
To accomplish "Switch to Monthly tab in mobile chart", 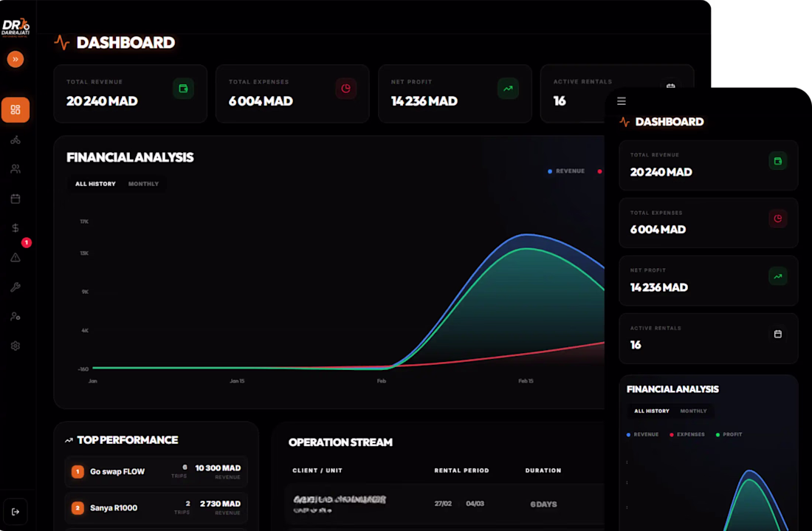I will (693, 411).
